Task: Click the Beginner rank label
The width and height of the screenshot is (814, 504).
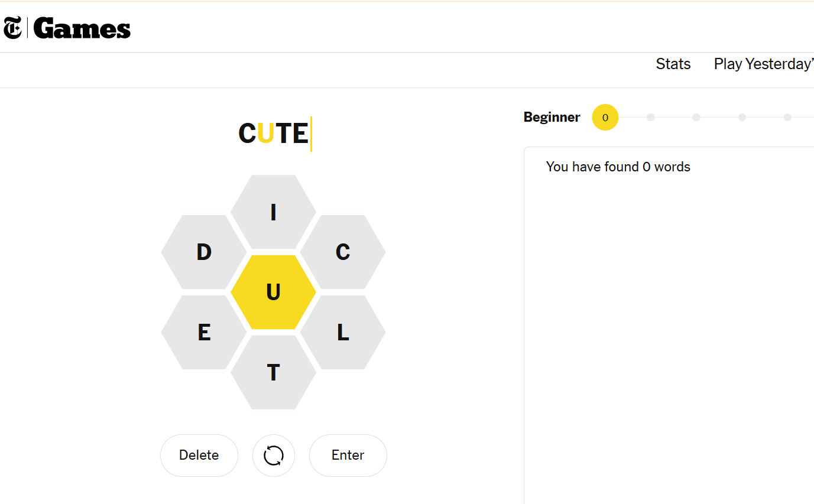Action: tap(552, 118)
